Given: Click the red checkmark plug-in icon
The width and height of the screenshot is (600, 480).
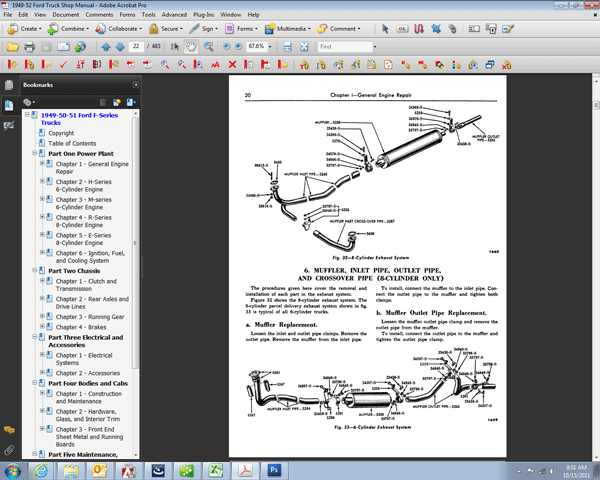Looking at the screenshot, I should click(x=64, y=64).
